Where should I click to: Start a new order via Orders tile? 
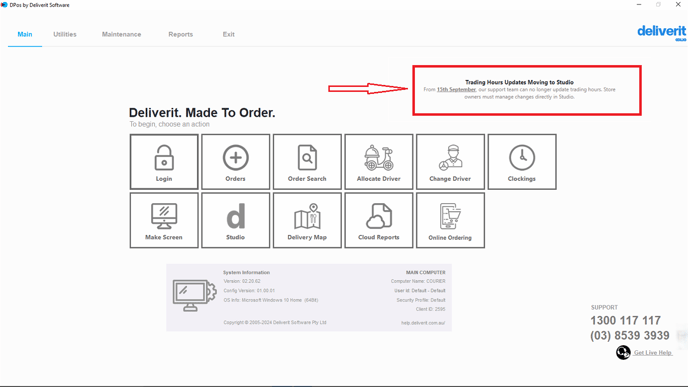click(236, 162)
